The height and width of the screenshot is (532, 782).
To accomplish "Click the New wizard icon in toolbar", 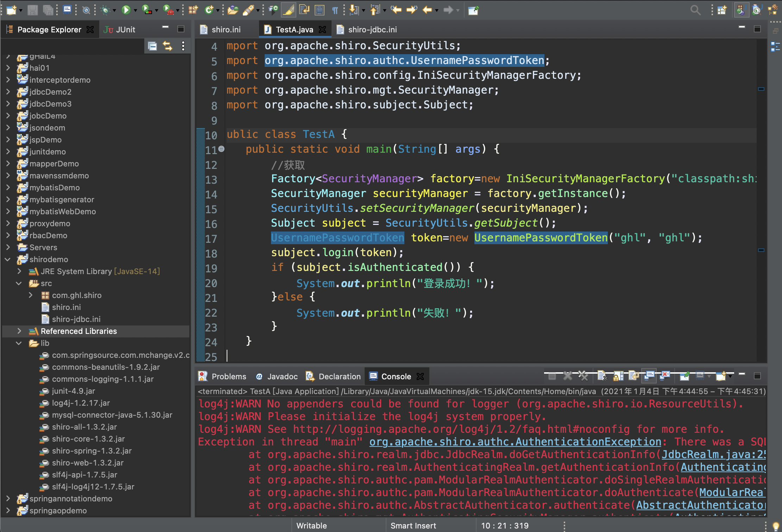I will (11, 10).
